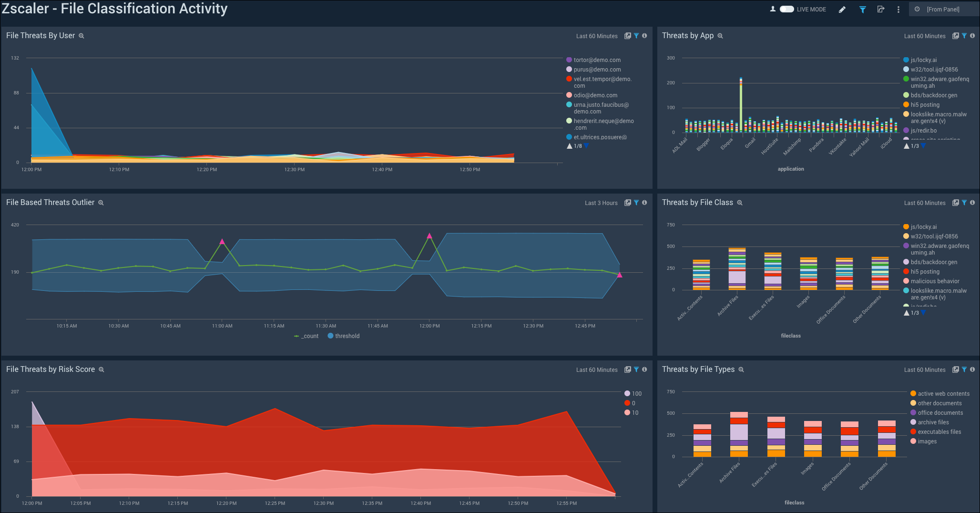980x513 pixels.
Task: Click the filter icon on the Threats by File Class panel
Action: click(x=964, y=203)
